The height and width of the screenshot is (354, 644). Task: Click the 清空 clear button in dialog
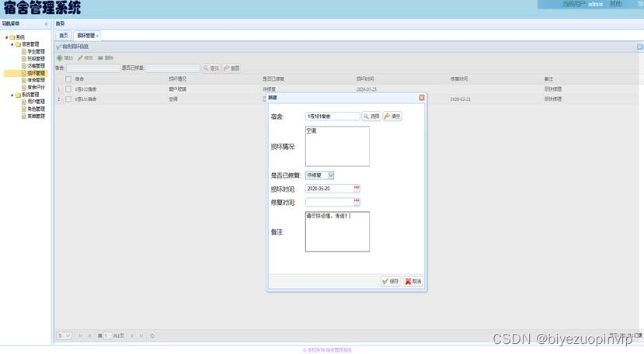tap(392, 116)
